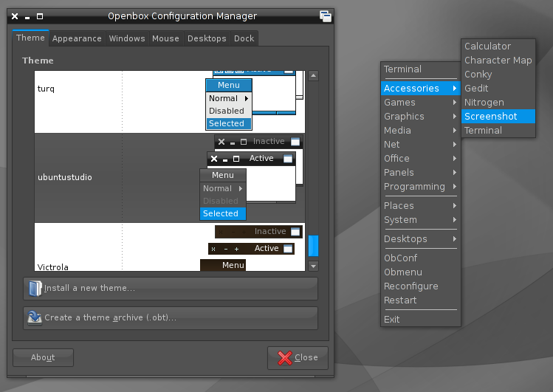Go to the Dock tab
Screen dimensions: 553x392
coord(244,38)
